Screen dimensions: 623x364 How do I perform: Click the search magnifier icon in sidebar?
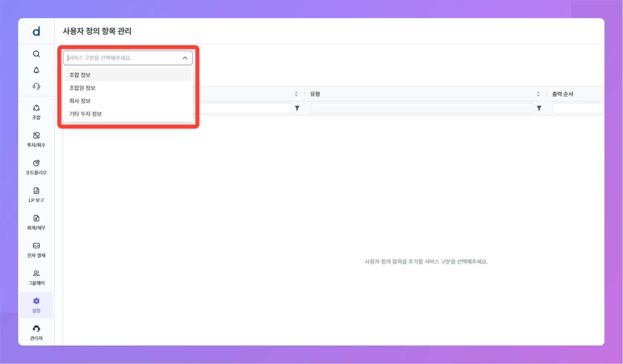click(x=36, y=54)
